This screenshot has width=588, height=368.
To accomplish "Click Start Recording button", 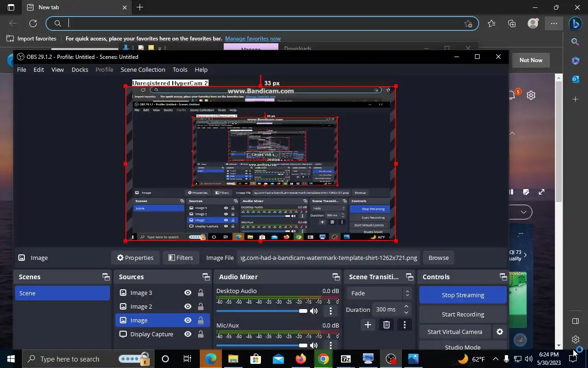I will tap(463, 314).
